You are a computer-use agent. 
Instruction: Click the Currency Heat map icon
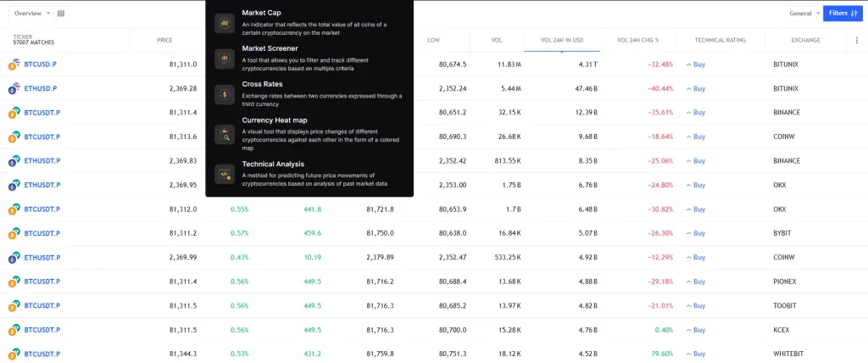click(225, 134)
